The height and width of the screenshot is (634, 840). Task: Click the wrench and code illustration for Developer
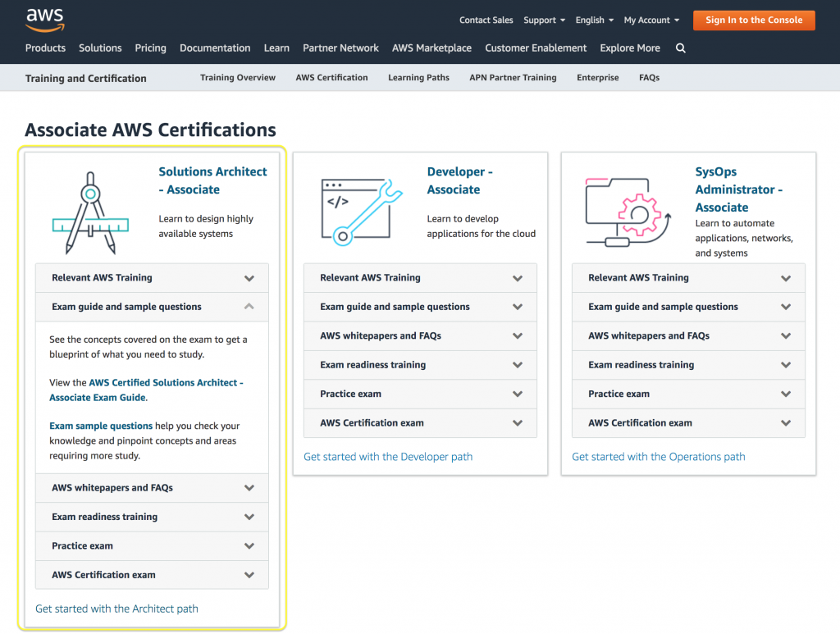pyautogui.click(x=361, y=209)
